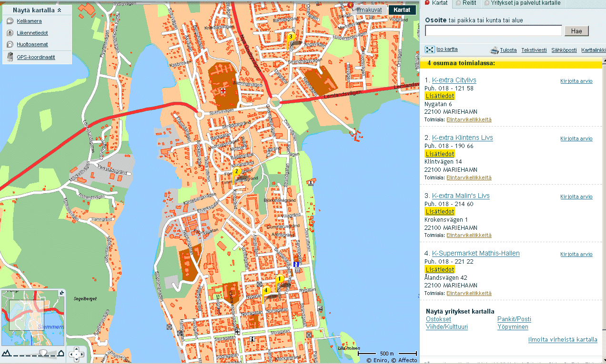Open the Sähköposti link
Image resolution: width=606 pixels, height=364 pixels.
pos(564,50)
